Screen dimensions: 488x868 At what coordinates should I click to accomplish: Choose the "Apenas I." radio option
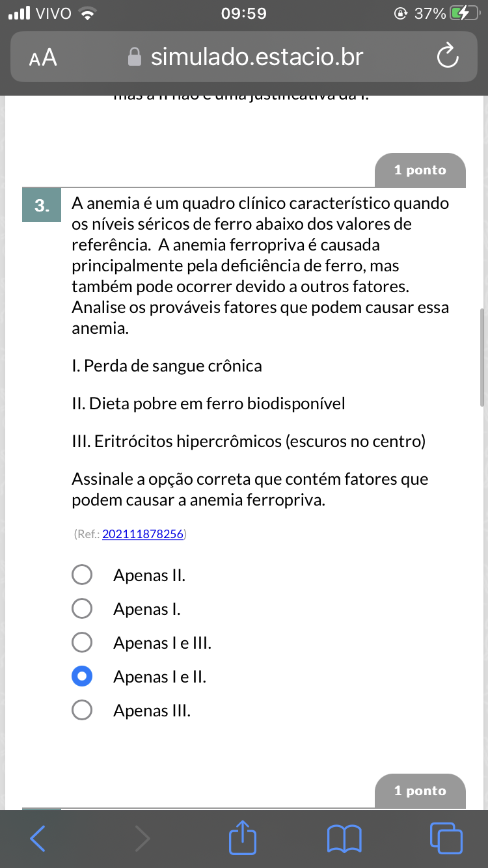(x=82, y=609)
